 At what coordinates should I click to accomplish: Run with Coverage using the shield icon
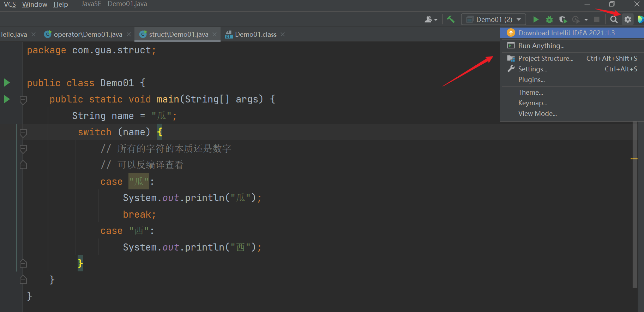563,19
